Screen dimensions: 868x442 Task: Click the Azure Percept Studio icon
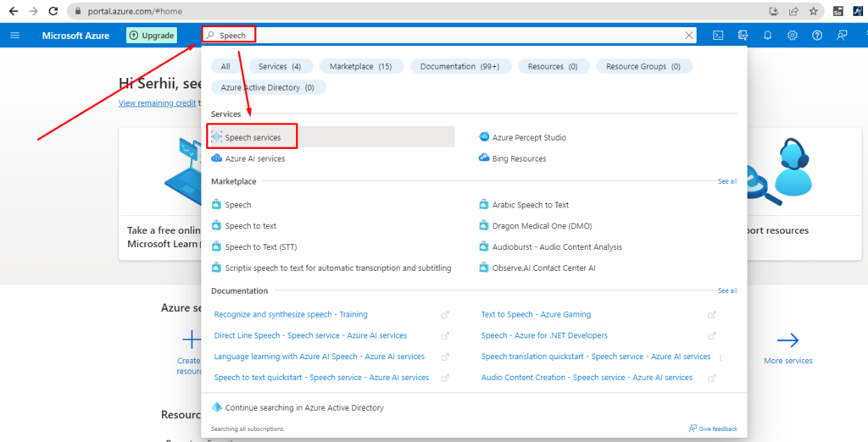(484, 137)
